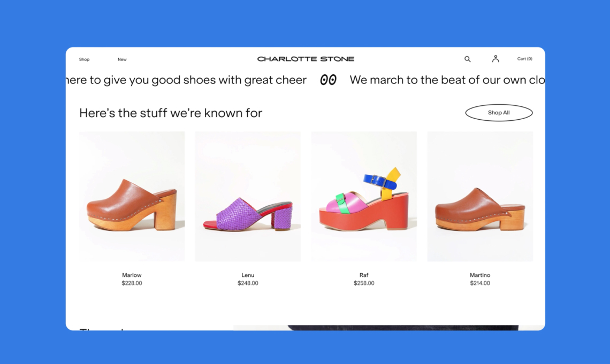Open the Cart (0) link
This screenshot has height=364, width=610.
pos(524,59)
